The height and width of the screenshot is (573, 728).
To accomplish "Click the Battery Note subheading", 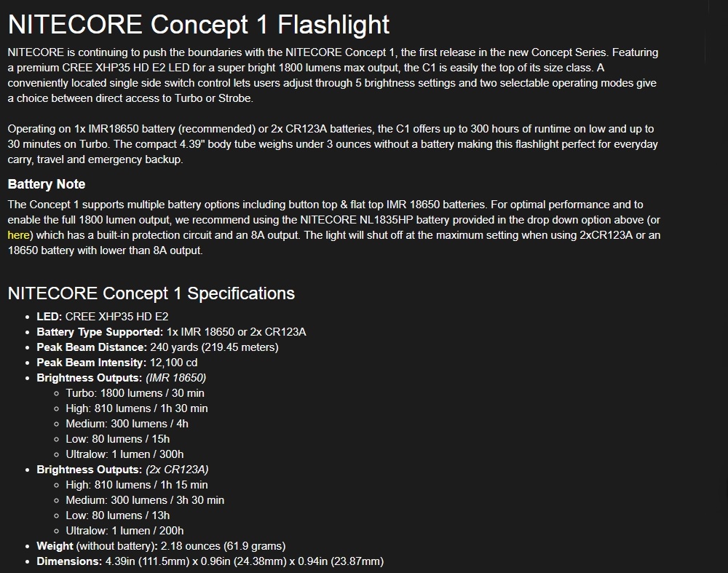I will tap(47, 184).
